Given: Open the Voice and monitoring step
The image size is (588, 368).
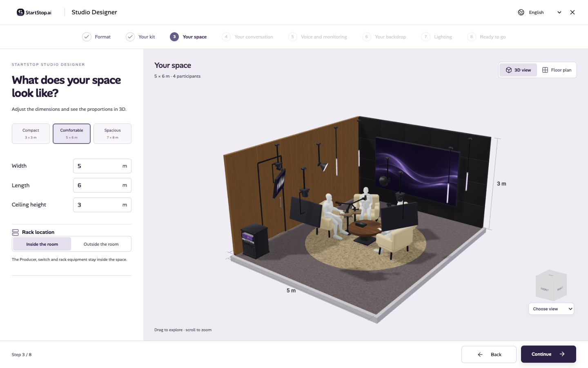Looking at the screenshot, I should click(x=318, y=37).
